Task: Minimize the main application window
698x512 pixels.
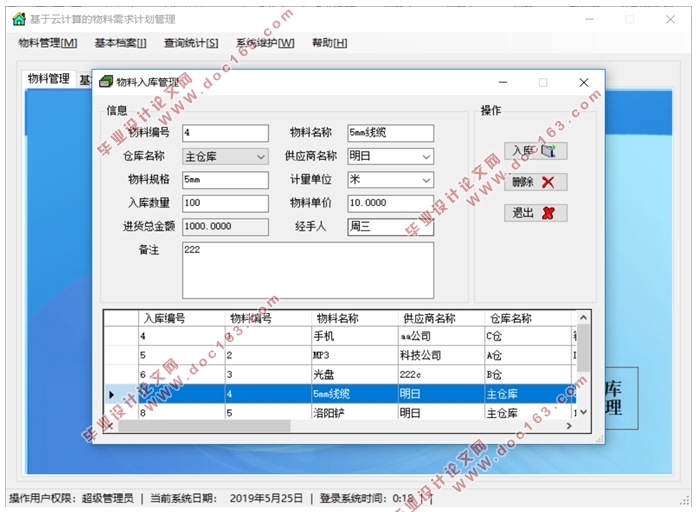Action: pyautogui.click(x=589, y=20)
